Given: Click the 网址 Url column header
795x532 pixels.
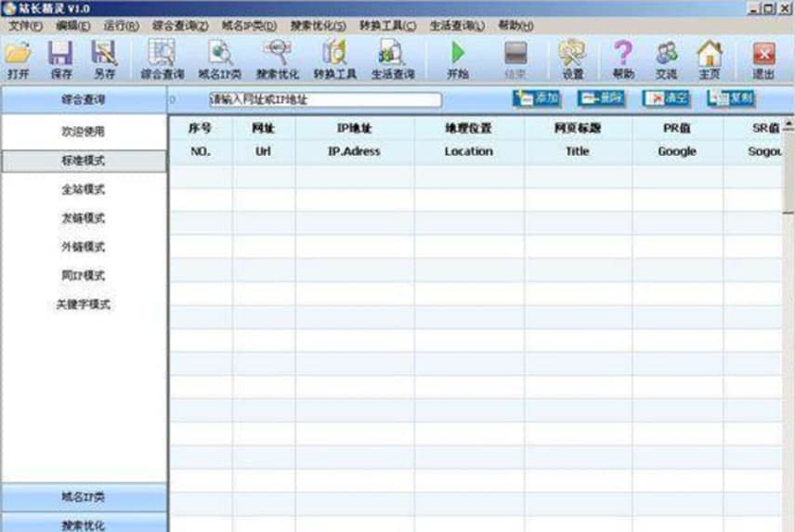Looking at the screenshot, I should coord(264,140).
